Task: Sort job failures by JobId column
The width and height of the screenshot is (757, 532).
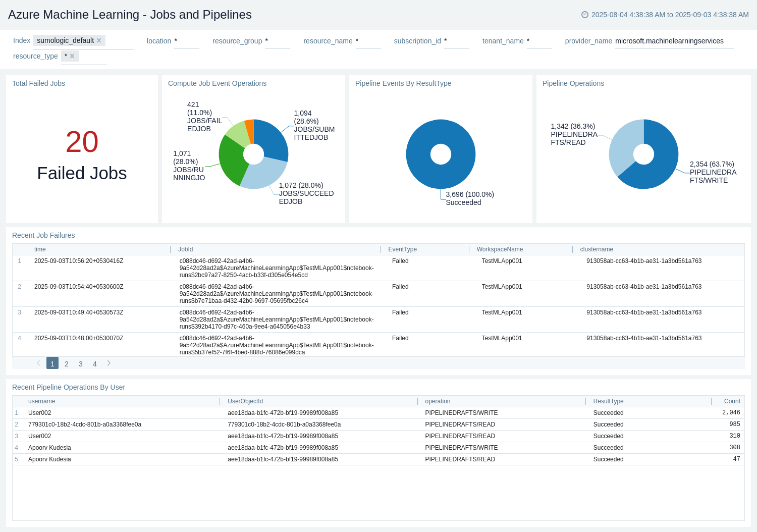Action: [185, 249]
